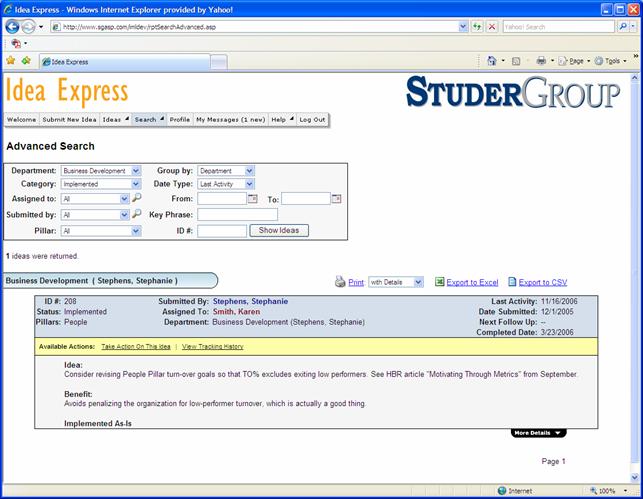Open the Pillar dropdown

101,231
